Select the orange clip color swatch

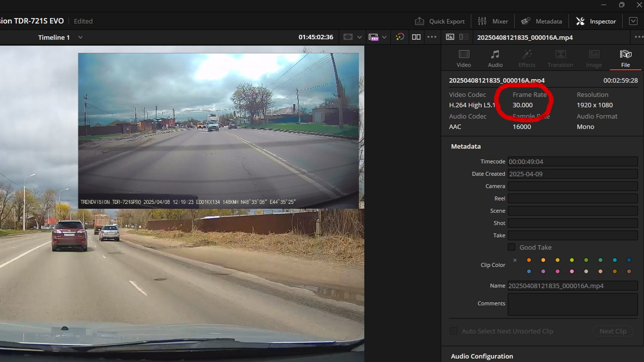[x=529, y=260]
